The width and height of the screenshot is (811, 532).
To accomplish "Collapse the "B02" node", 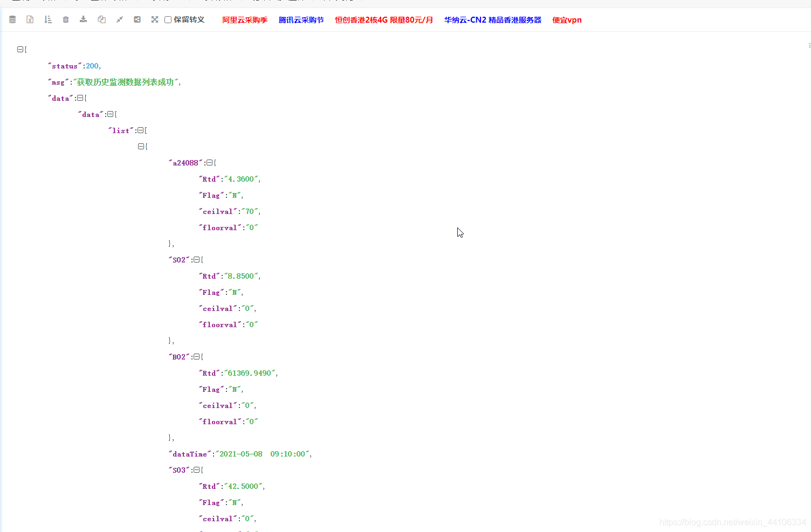I will click(197, 357).
